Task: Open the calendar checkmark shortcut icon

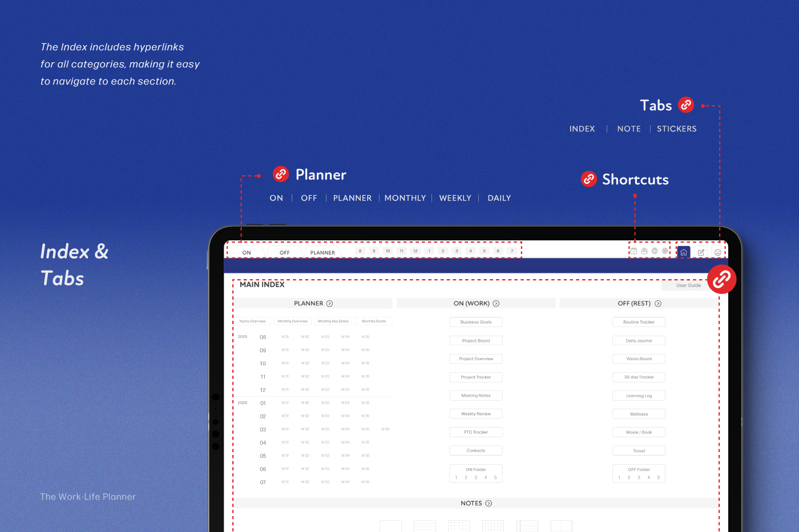Action: click(x=633, y=251)
